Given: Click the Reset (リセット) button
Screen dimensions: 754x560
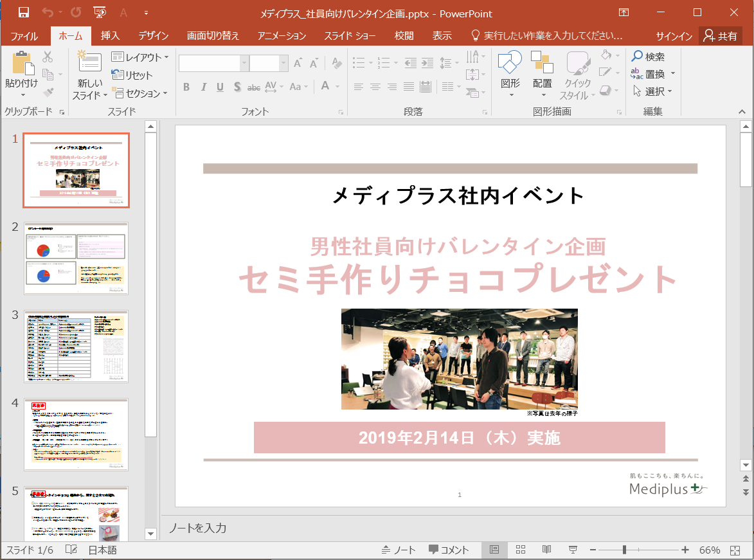Looking at the screenshot, I should point(132,75).
